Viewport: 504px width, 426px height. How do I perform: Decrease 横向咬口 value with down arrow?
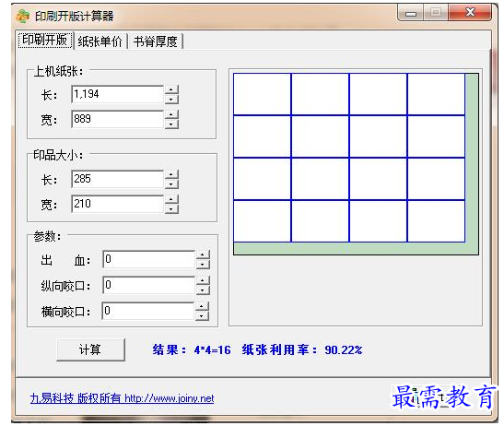tap(202, 315)
